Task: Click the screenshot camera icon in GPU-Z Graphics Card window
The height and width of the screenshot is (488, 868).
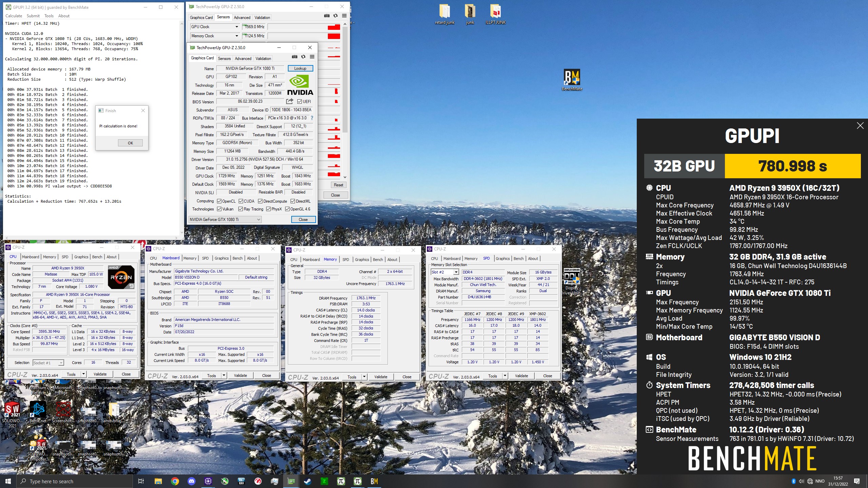Action: [x=295, y=57]
